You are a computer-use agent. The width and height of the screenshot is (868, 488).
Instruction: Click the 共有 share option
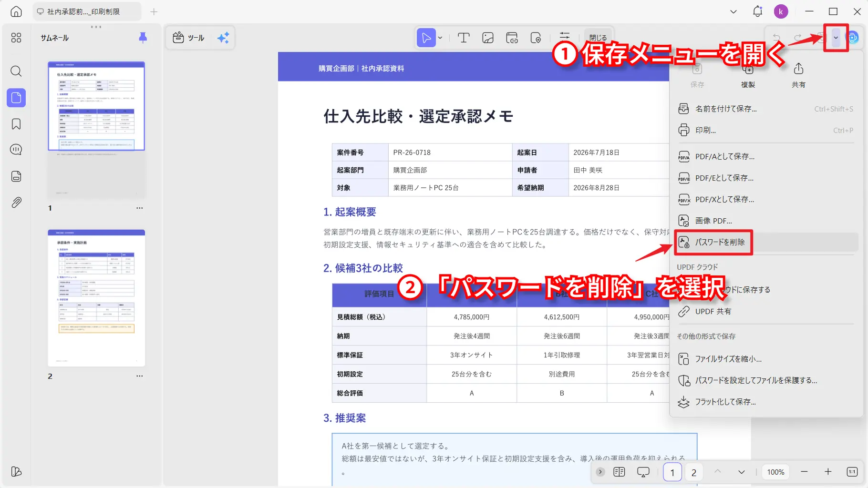(798, 75)
